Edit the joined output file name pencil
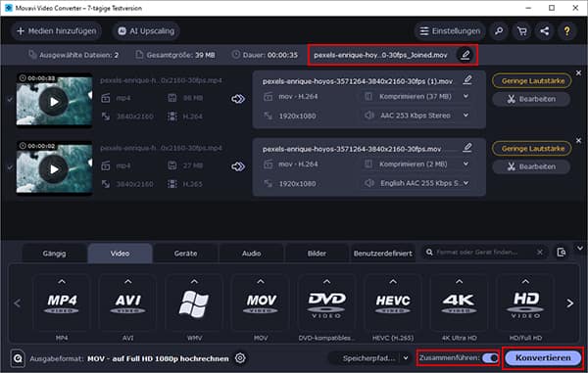This screenshot has height=373, width=588. pos(465,55)
